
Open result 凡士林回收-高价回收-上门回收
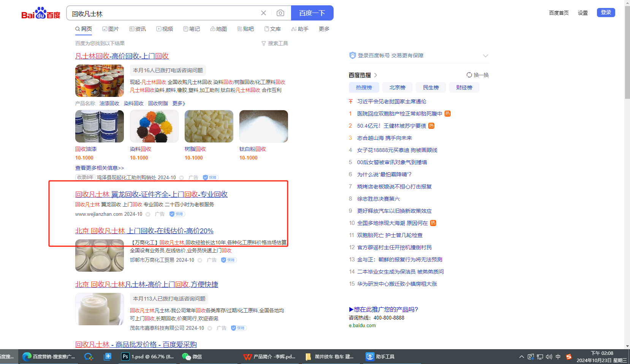pos(122,56)
